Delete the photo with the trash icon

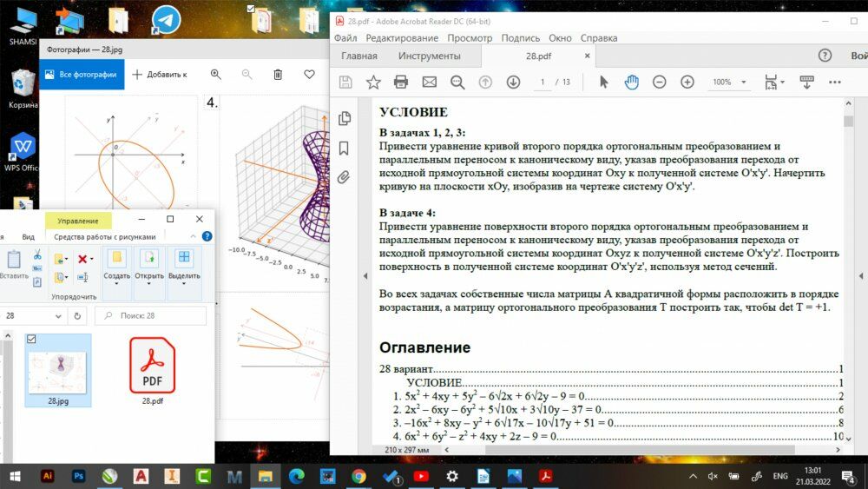pyautogui.click(x=278, y=74)
